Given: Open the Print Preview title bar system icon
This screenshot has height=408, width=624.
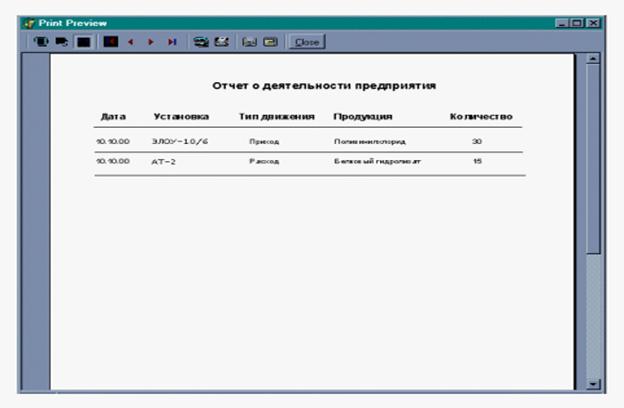Looking at the screenshot, I should pos(28,22).
